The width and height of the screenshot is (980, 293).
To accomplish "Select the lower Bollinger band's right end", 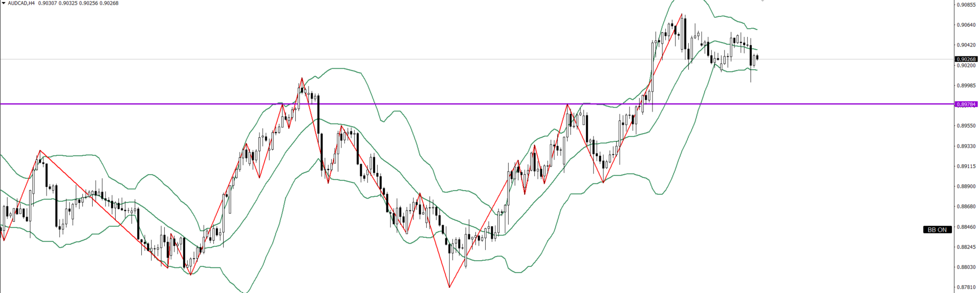I will pos(756,70).
